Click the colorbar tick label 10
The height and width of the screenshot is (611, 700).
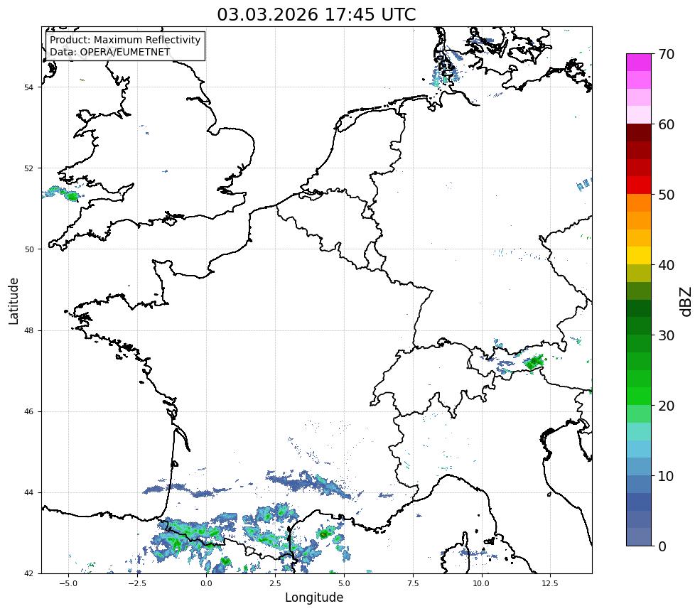point(666,476)
